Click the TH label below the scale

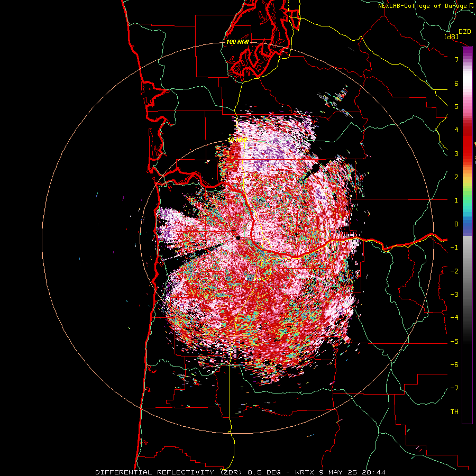tap(454, 412)
